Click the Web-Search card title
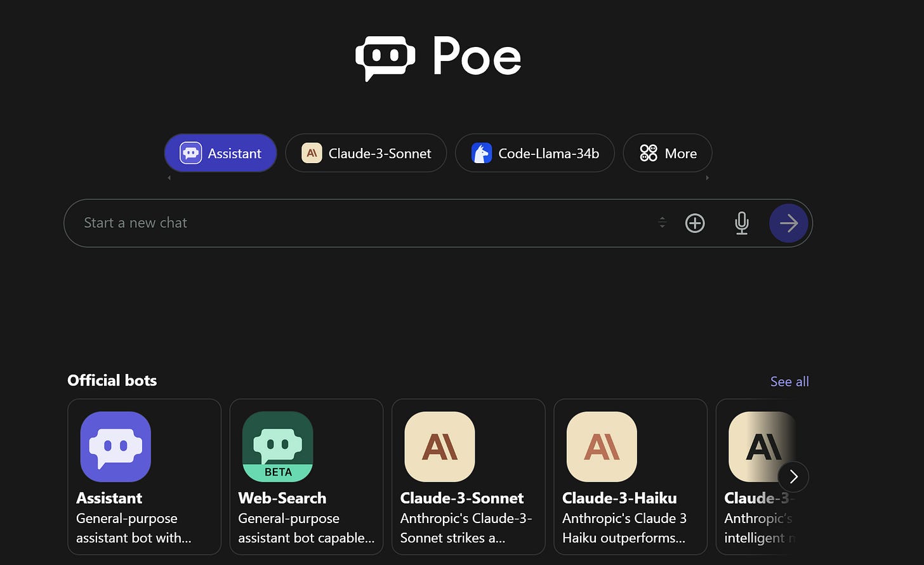This screenshot has width=924, height=565. tap(282, 498)
